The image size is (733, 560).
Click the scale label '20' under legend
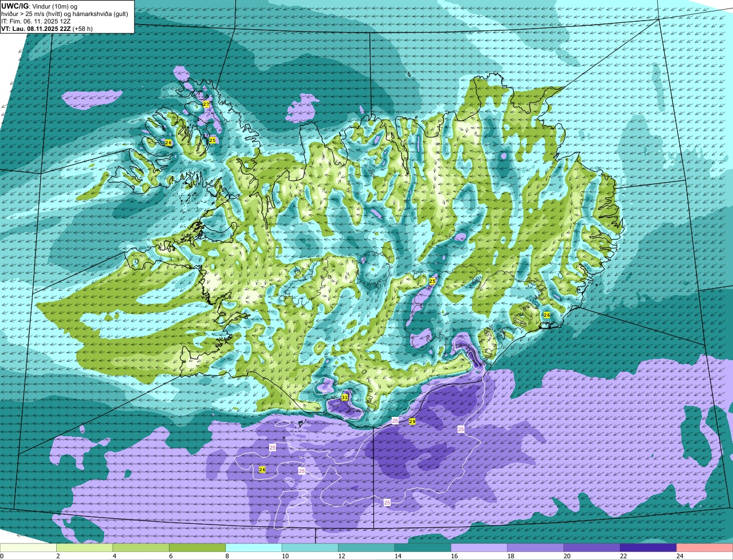(x=566, y=556)
